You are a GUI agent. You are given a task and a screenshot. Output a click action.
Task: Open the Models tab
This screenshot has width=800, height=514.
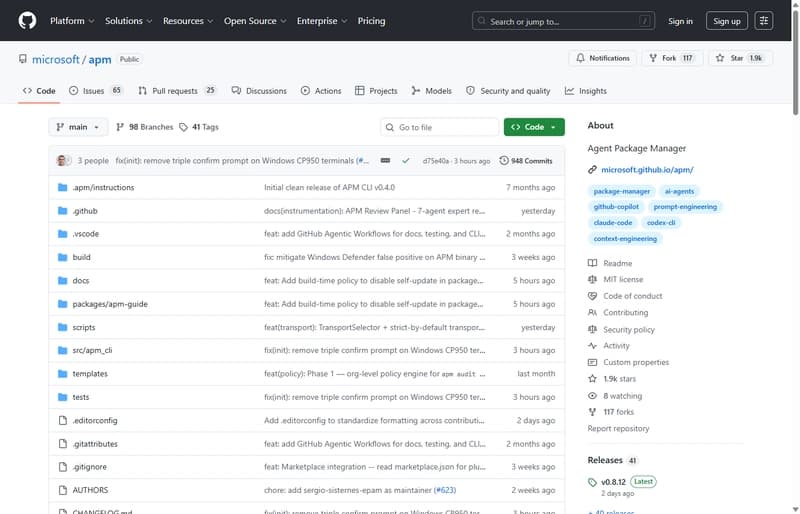[432, 91]
